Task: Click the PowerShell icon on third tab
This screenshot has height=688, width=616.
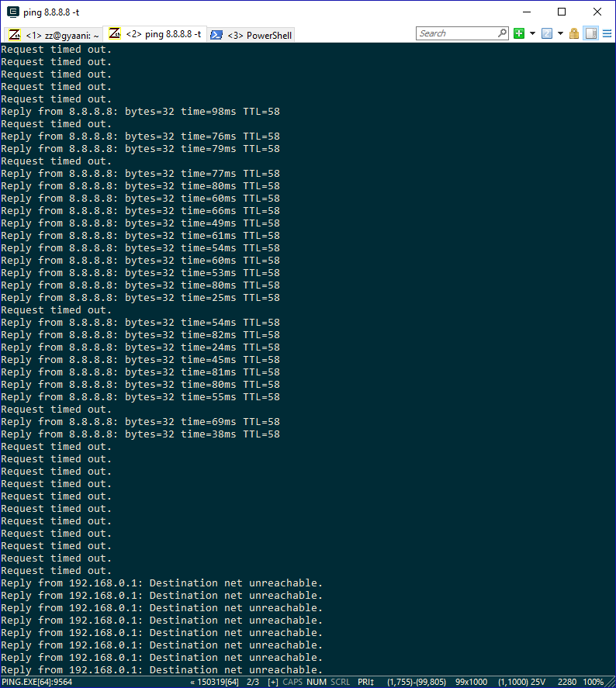Action: [216, 35]
